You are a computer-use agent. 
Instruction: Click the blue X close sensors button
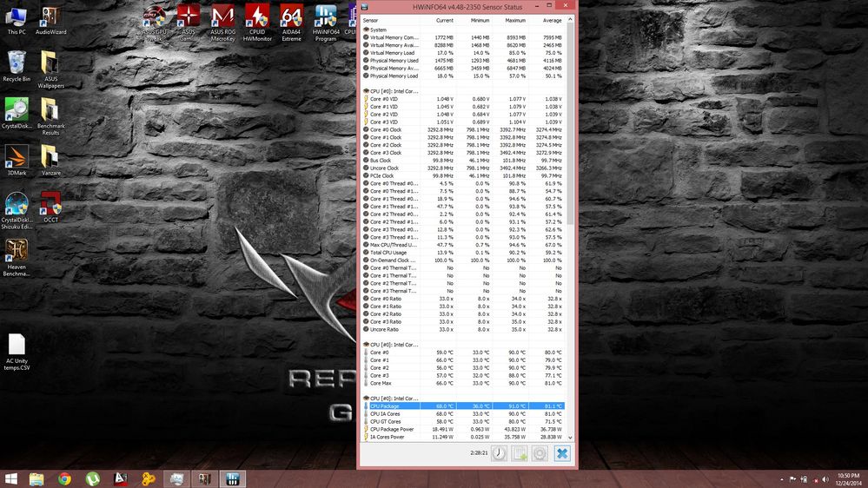coord(562,453)
